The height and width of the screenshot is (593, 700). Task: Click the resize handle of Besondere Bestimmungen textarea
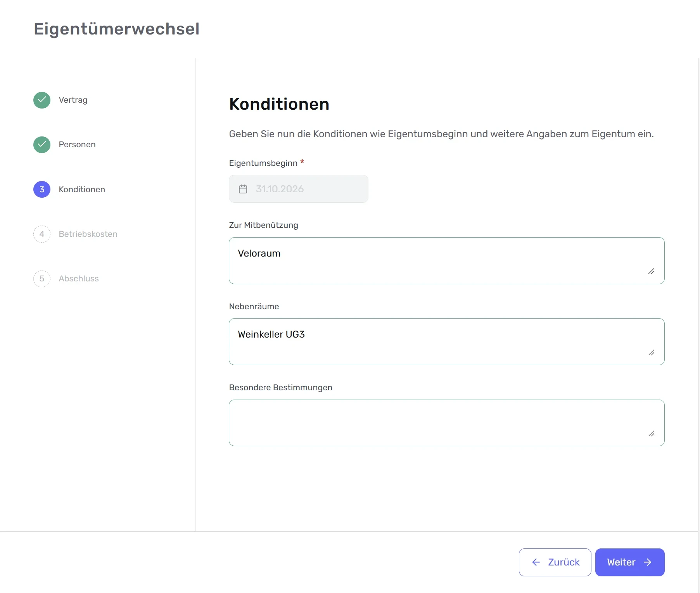(x=652, y=434)
